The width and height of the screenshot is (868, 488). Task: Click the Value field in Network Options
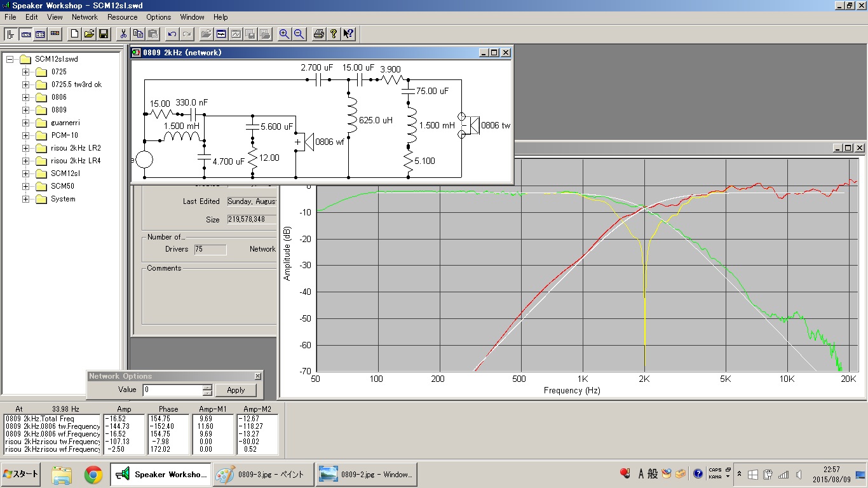(x=173, y=390)
